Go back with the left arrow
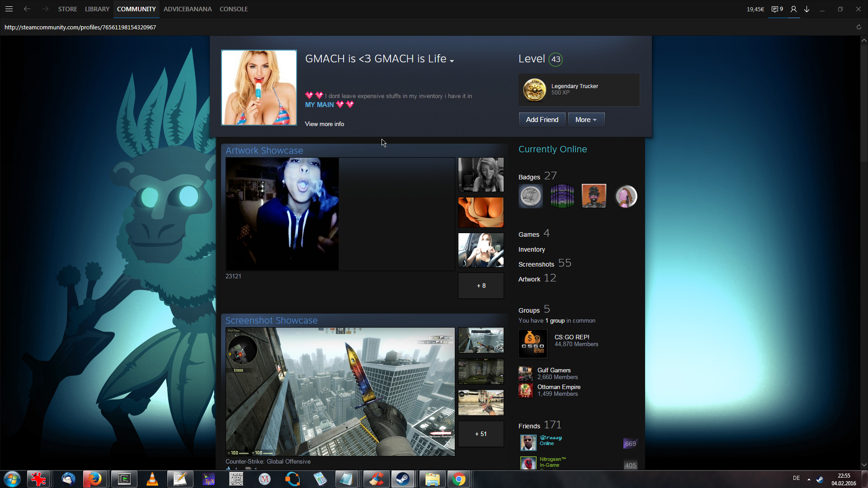Screen dimensions: 868x488 click(27, 9)
